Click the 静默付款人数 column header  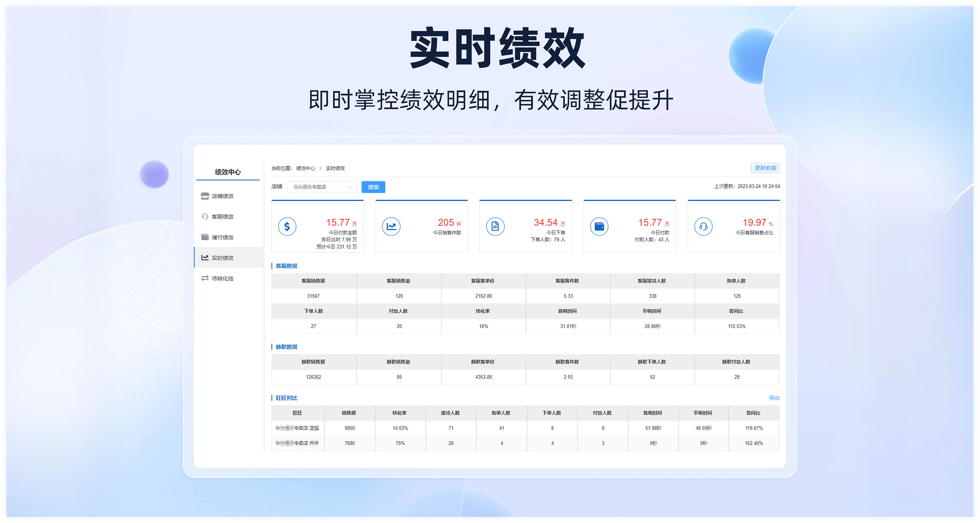[736, 362]
